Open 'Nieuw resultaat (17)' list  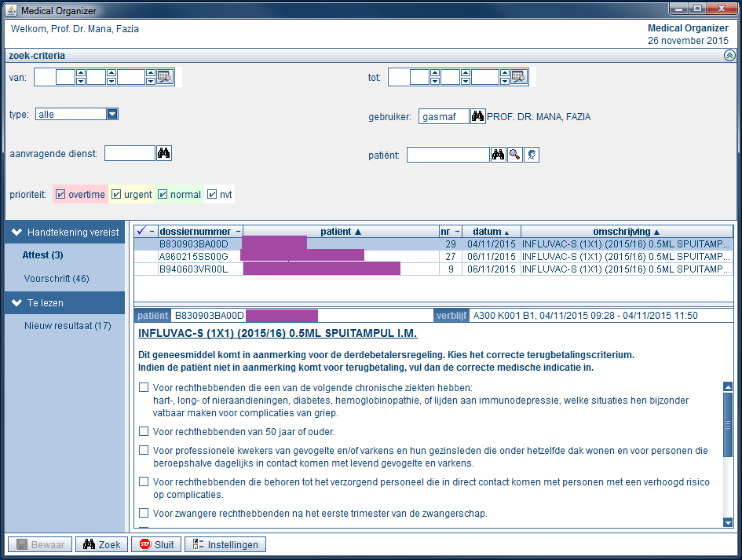click(x=68, y=326)
